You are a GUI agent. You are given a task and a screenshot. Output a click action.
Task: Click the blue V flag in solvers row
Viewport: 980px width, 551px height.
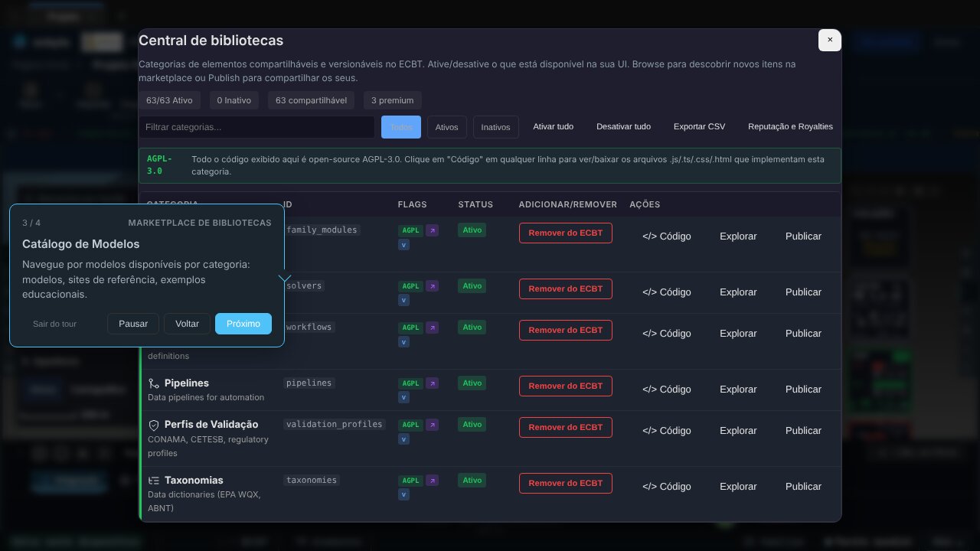click(403, 301)
